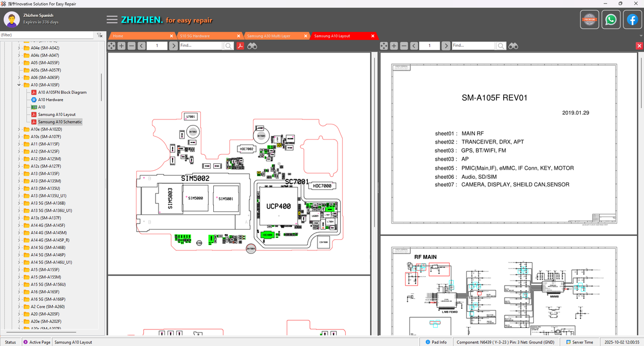Viewport: 644px width, 346px height.
Task: Open the Facebook page icon
Action: pos(632,20)
